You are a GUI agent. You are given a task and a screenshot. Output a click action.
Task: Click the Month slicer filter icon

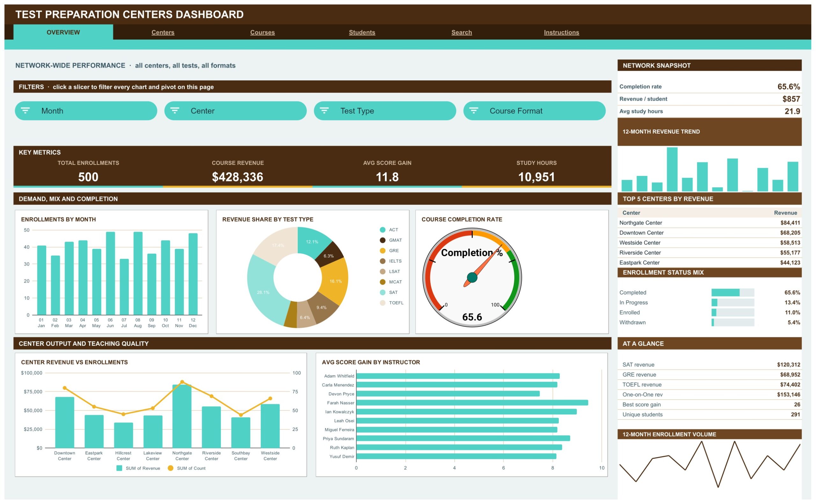click(25, 110)
